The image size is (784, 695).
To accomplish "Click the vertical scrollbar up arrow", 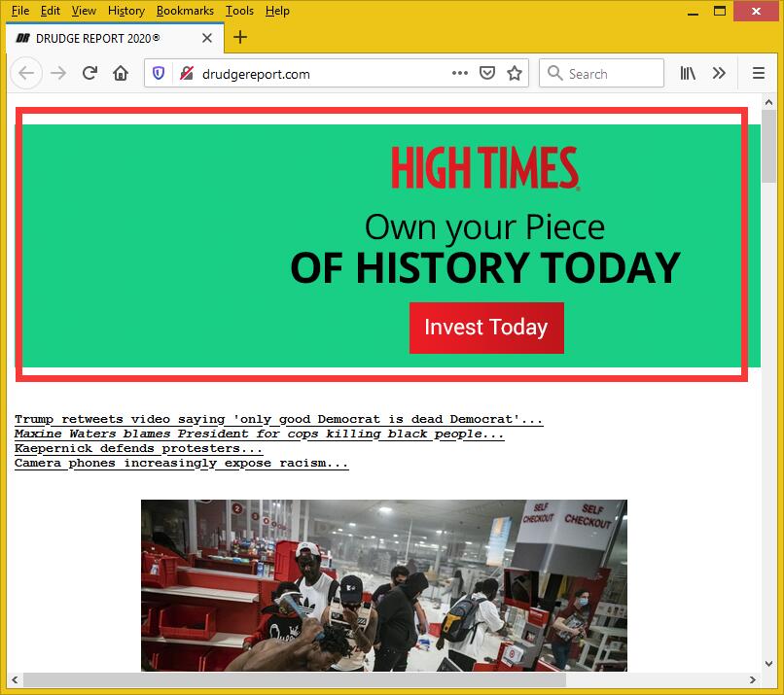I will click(x=768, y=102).
